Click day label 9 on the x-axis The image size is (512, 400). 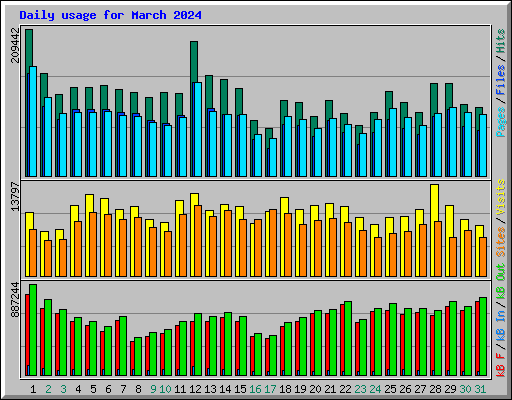153,389
